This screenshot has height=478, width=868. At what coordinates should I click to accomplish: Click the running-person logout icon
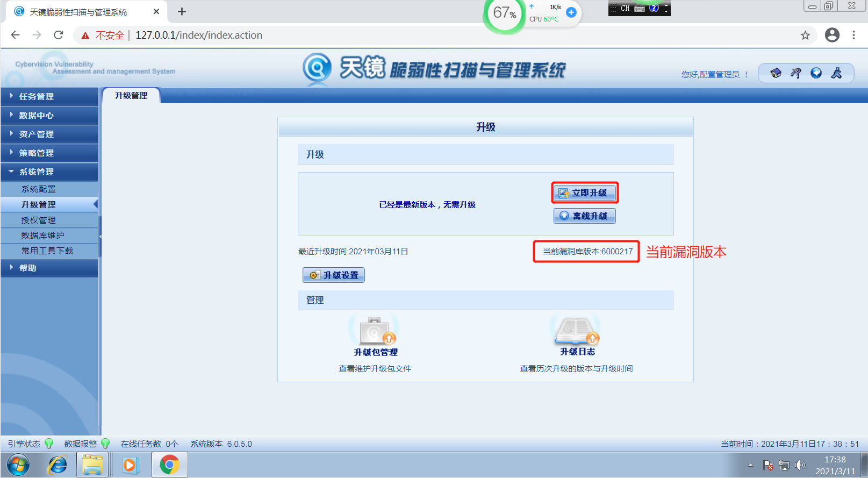coord(836,73)
